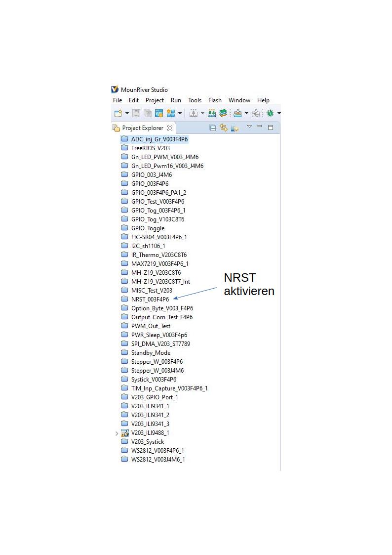The width and height of the screenshot is (392, 555).
Task: Click the green bug Debug icon
Action: pos(271,113)
